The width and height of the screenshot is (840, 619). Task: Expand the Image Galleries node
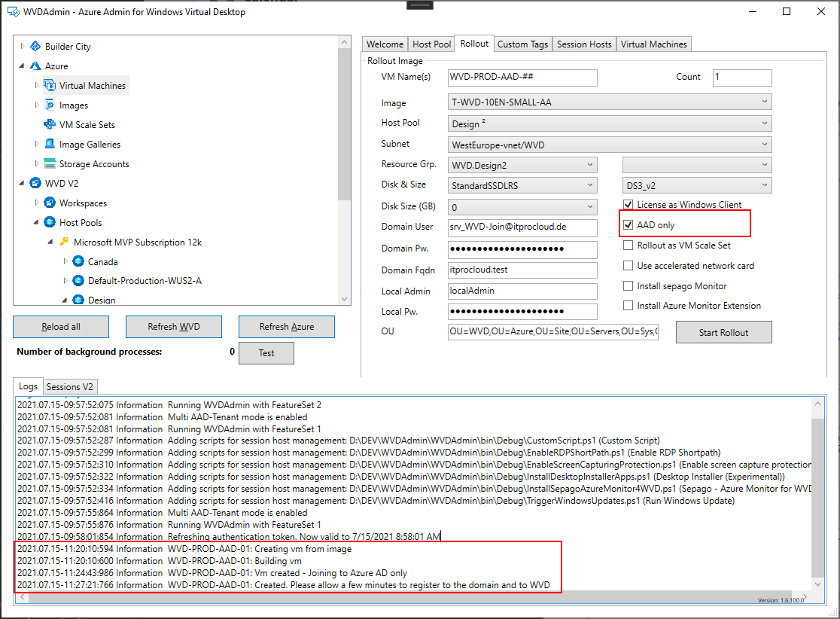(x=36, y=144)
